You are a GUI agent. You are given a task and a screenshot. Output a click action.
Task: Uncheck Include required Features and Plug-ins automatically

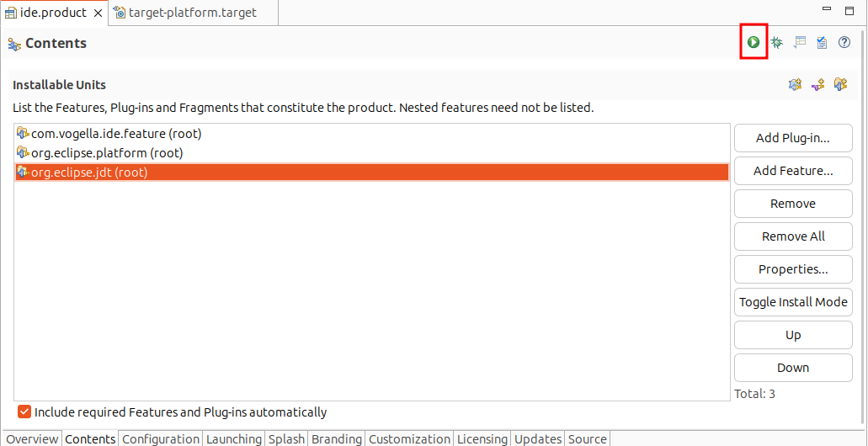(x=24, y=411)
